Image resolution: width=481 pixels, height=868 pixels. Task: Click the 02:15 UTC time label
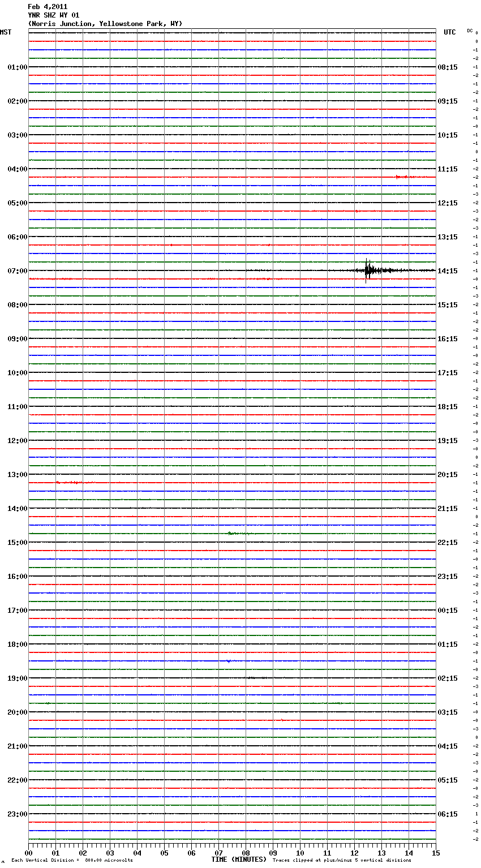coord(448,678)
